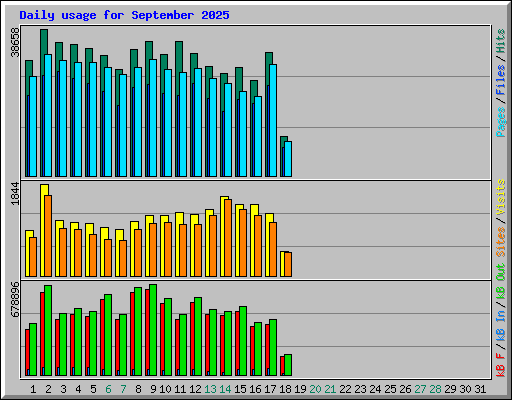
Task: Click the chart title 'Daily usage for September 2025'
Action: (124, 15)
